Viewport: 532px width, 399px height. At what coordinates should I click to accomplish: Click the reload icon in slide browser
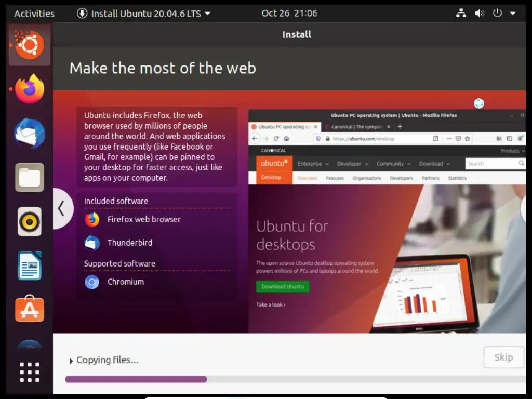click(x=276, y=138)
